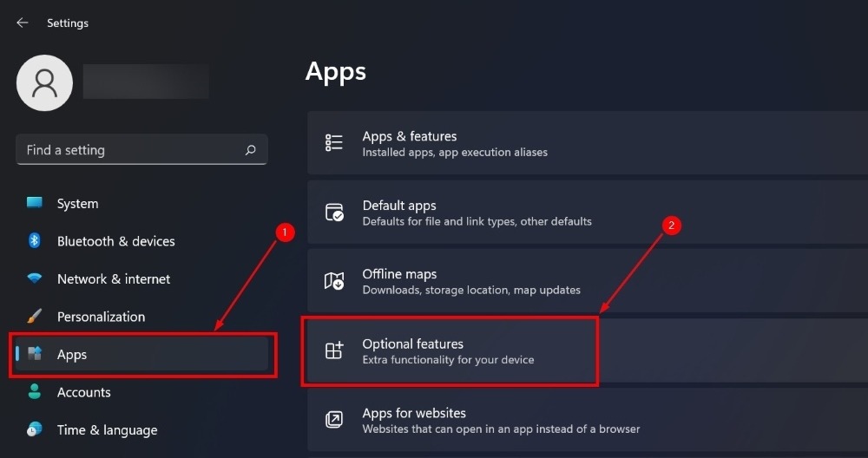Click the Optional features grid-plus icon
The image size is (868, 458).
[x=334, y=350]
